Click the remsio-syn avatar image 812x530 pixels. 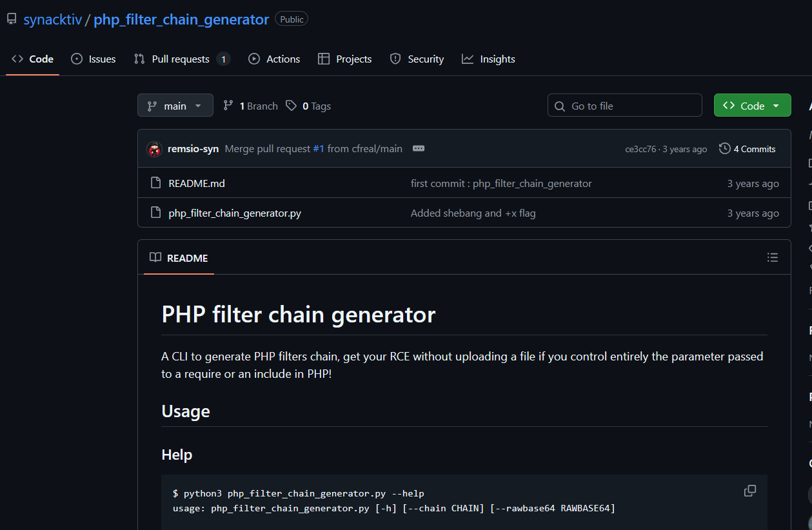(154, 149)
